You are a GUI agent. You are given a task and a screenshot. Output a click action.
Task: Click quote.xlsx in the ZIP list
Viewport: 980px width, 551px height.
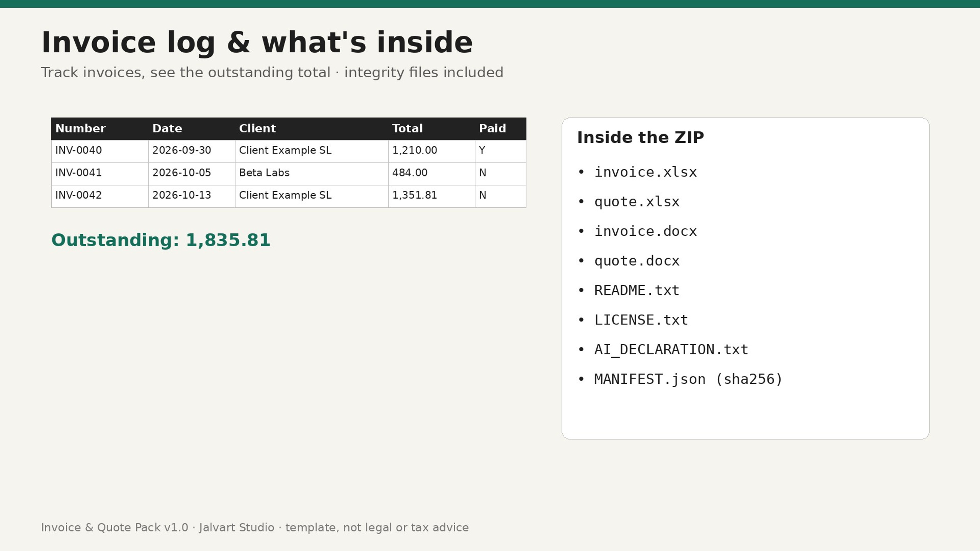coord(637,202)
